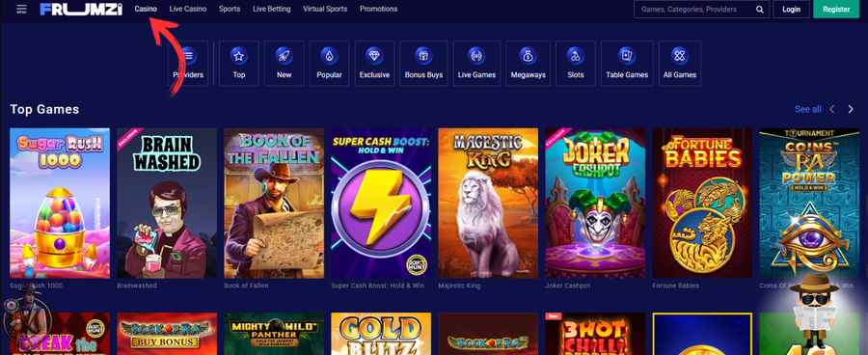Open the hamburger menu icon
The image size is (868, 355).
[21, 9]
